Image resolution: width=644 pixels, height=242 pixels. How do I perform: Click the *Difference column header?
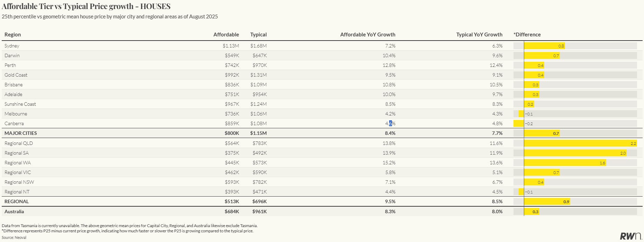coord(527,35)
